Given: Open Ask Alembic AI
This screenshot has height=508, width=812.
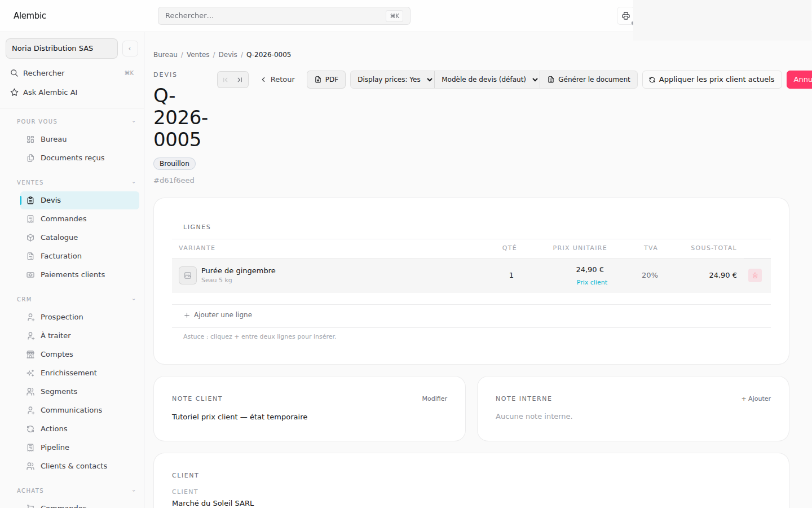Looking at the screenshot, I should coord(72,92).
